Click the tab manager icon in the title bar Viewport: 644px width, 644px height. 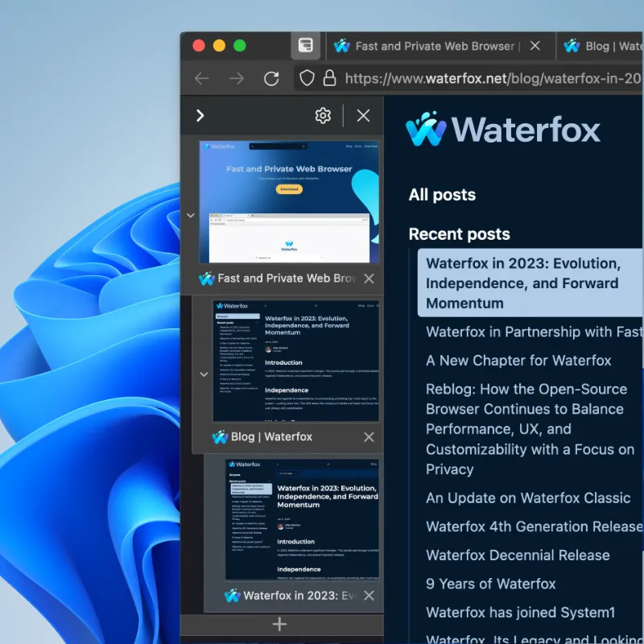[x=305, y=46]
